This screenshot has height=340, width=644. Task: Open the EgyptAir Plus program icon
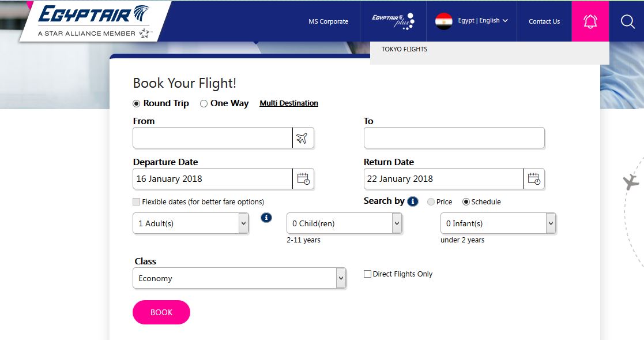[393, 21]
